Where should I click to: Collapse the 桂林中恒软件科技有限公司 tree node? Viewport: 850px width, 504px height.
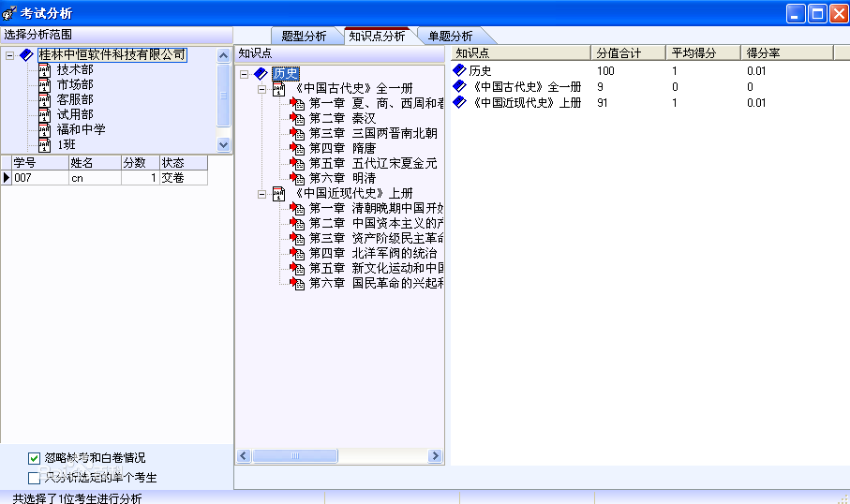pos(9,55)
